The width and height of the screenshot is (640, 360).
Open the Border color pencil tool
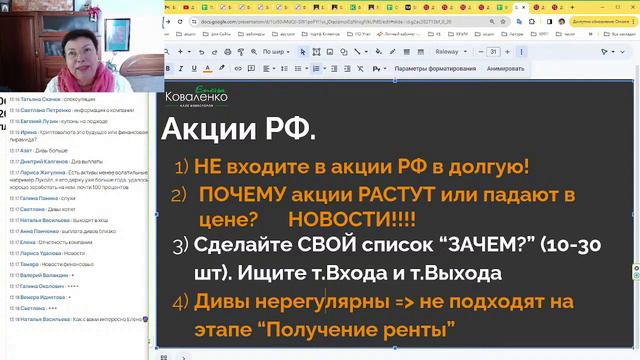click(392, 52)
